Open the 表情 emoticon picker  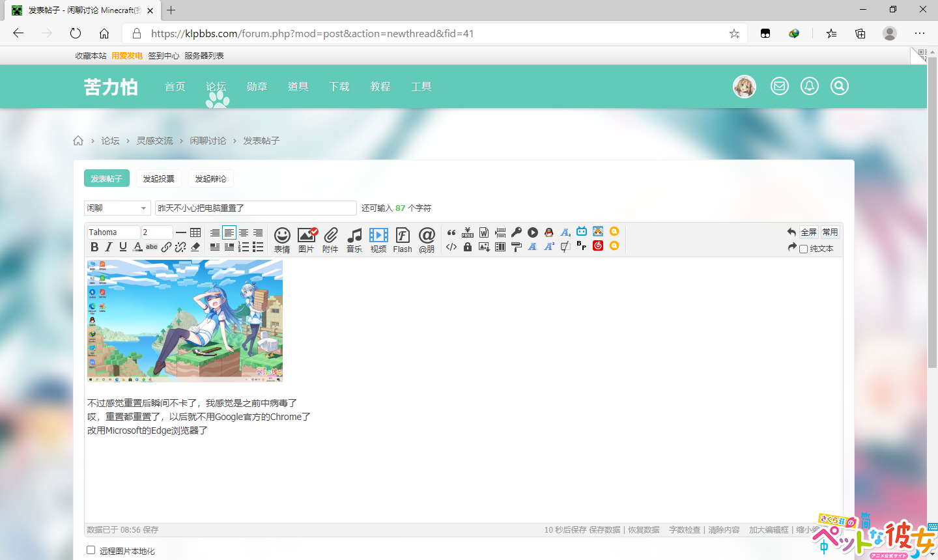pyautogui.click(x=282, y=240)
